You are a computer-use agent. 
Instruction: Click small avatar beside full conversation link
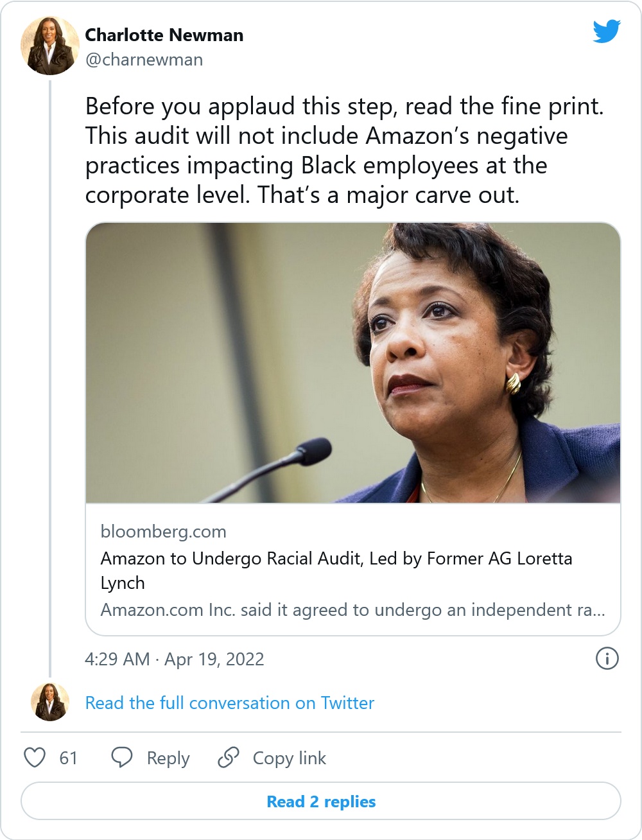pyautogui.click(x=50, y=702)
